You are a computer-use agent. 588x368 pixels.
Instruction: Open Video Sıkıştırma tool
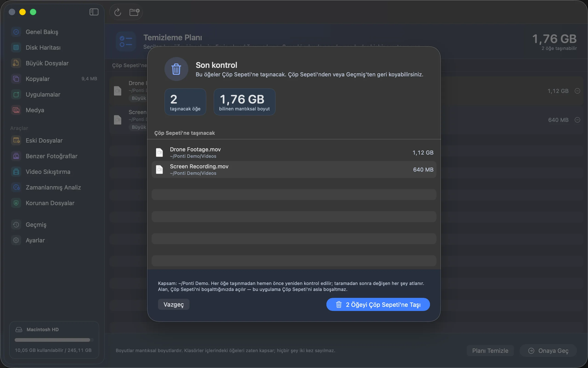click(x=54, y=172)
